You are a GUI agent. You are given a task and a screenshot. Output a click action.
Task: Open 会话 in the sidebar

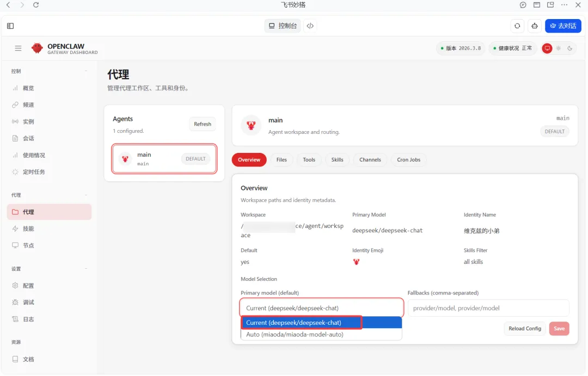(49, 138)
